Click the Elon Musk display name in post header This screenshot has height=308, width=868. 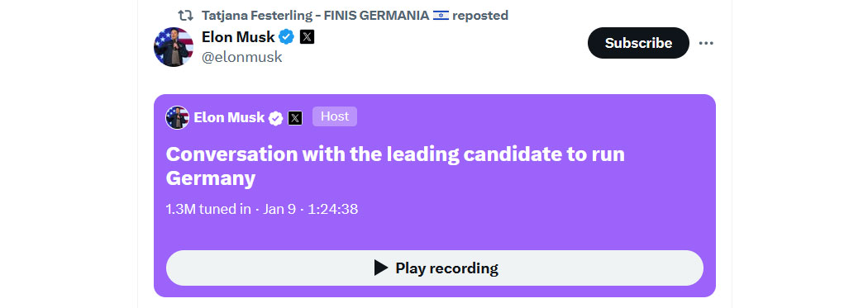(238, 37)
